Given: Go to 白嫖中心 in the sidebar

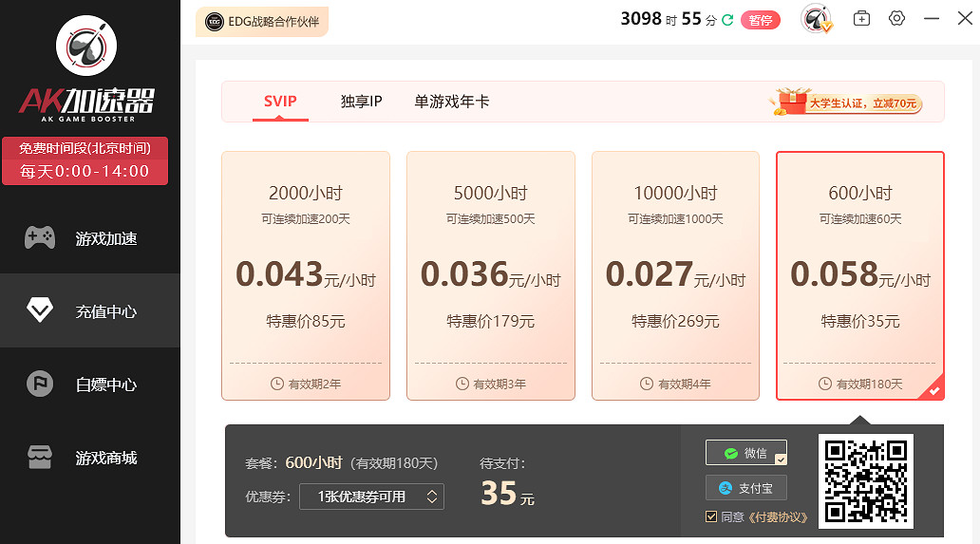Looking at the screenshot, I should pos(90,384).
